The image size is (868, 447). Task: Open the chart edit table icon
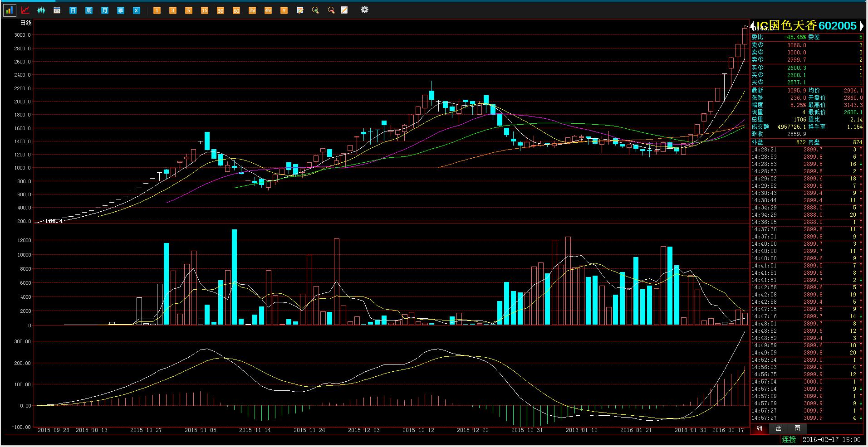point(300,10)
